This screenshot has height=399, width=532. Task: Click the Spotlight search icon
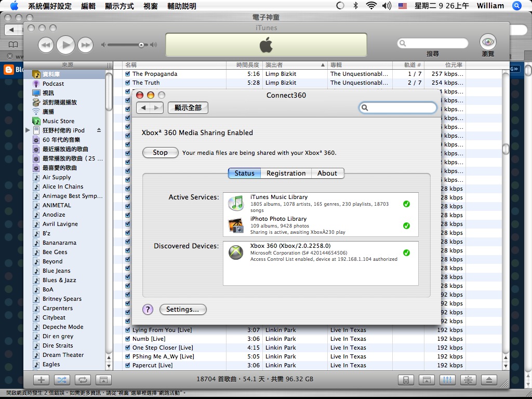pos(516,6)
